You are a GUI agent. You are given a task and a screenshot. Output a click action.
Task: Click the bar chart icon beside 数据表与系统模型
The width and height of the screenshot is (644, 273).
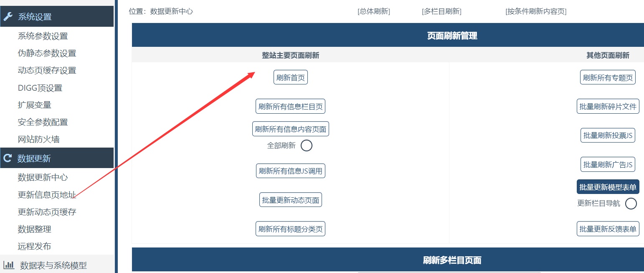pyautogui.click(x=9, y=265)
